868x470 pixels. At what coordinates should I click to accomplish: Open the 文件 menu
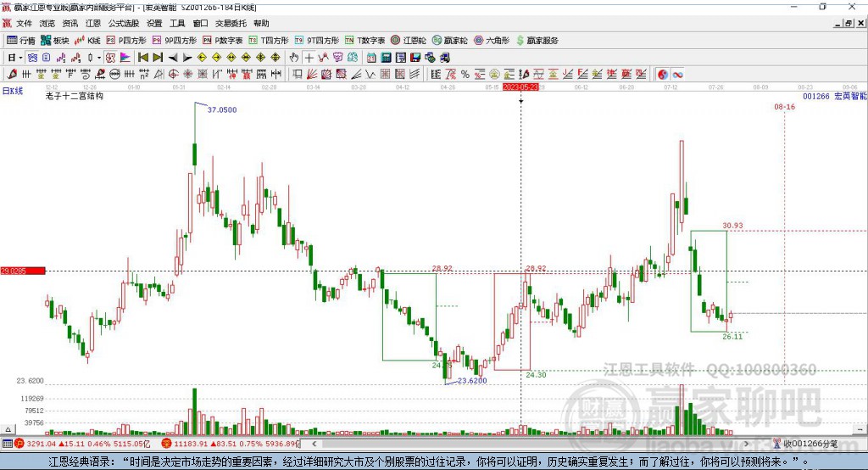point(24,23)
